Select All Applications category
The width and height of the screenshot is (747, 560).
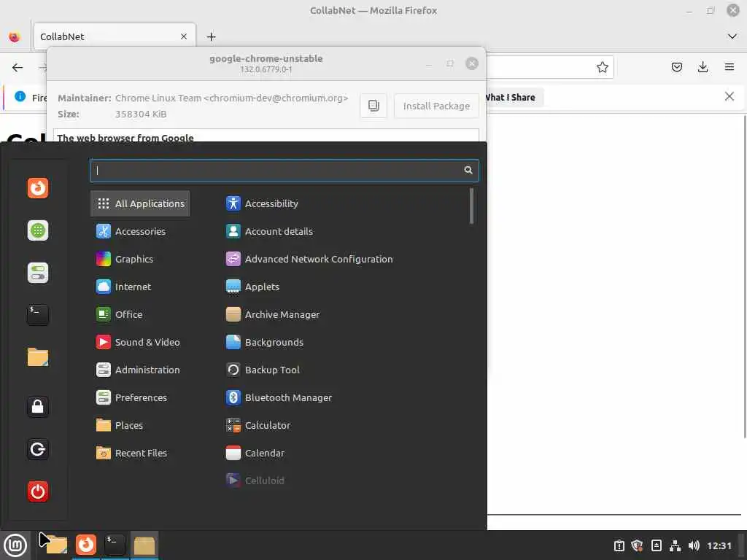pyautogui.click(x=140, y=204)
